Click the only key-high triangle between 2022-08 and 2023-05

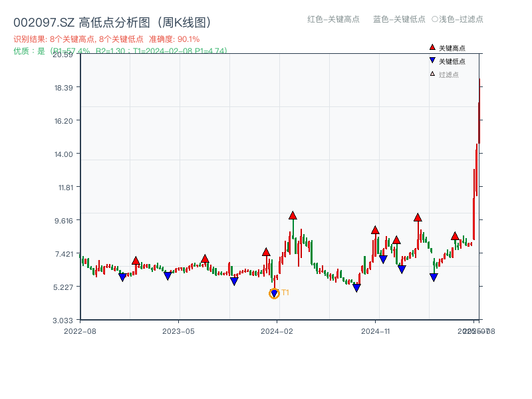[136, 261]
